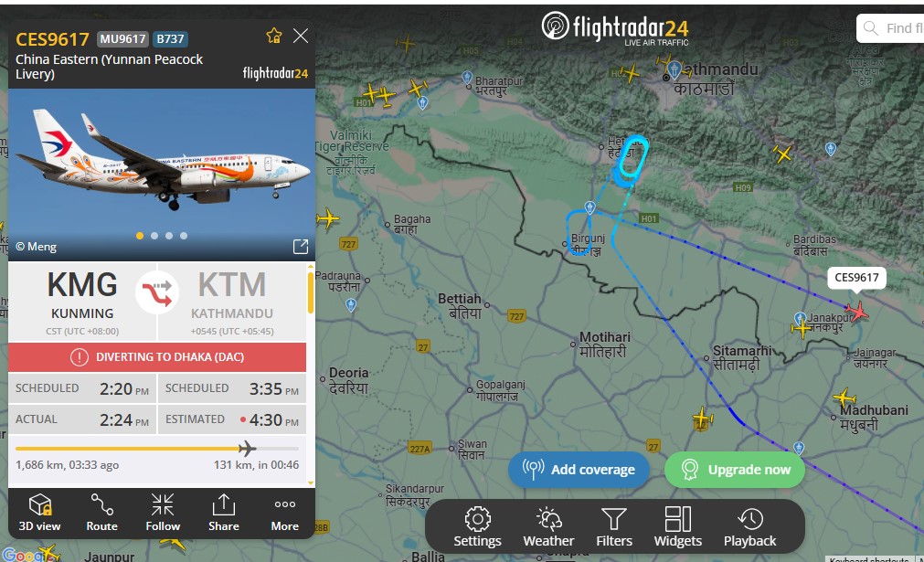924x562 pixels.
Task: Select the second photo carousel dot
Action: (x=154, y=236)
